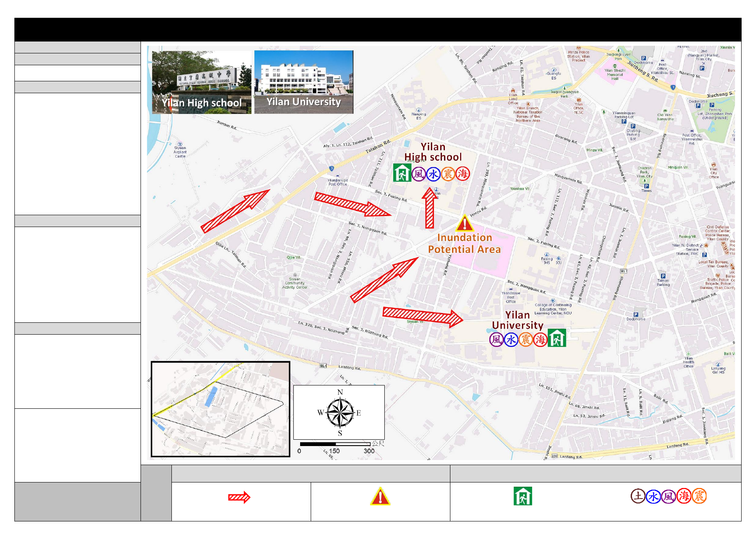Click the purple wind icon under Yilan High school
Screen dimensions: 756x535
pyautogui.click(x=419, y=174)
